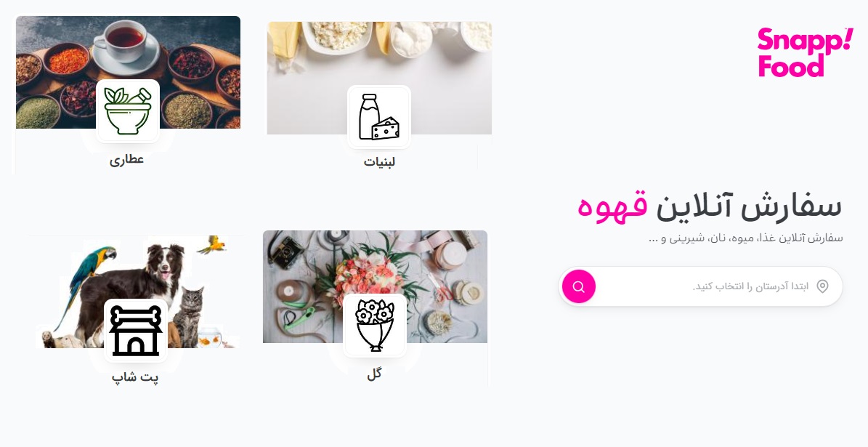
Task: Click the عطاری category label
Action: coord(127,159)
